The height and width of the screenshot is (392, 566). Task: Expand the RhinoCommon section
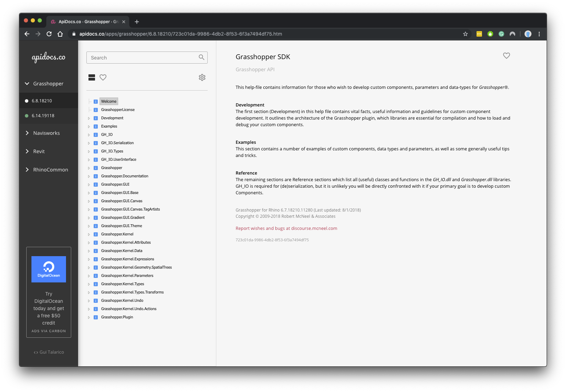pyautogui.click(x=27, y=170)
